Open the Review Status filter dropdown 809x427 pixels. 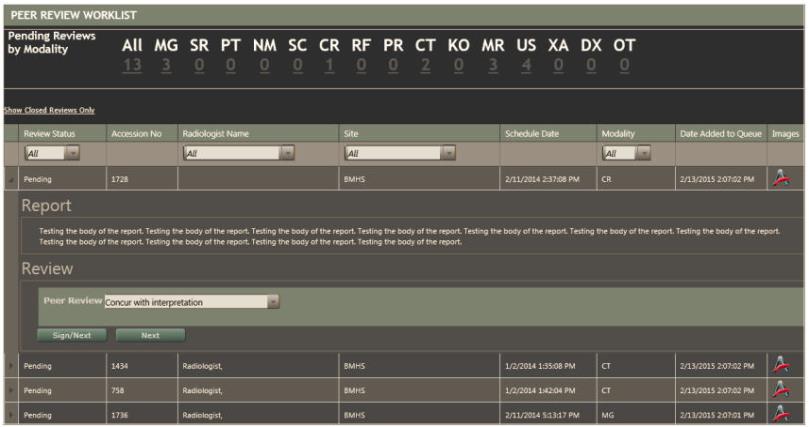73,153
